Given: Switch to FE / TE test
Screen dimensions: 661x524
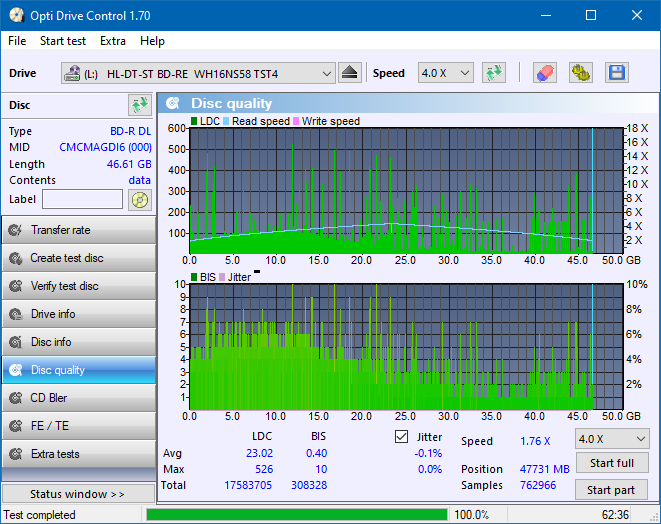Looking at the screenshot, I should [x=79, y=426].
